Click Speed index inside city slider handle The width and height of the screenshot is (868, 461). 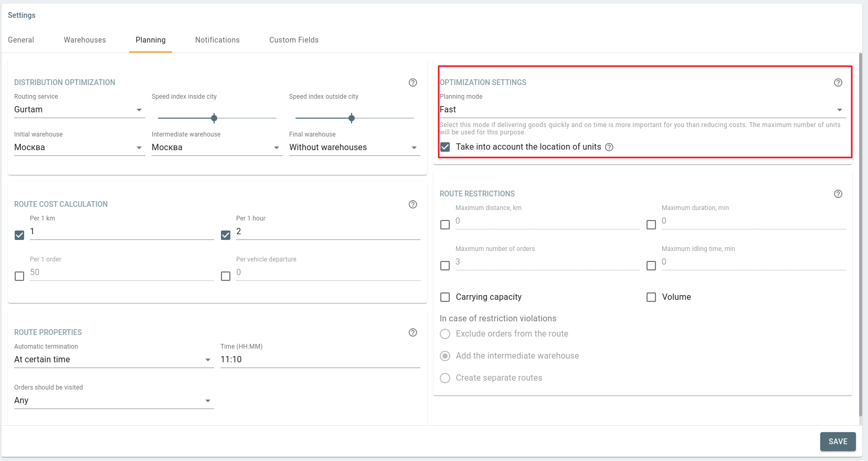pos(214,118)
